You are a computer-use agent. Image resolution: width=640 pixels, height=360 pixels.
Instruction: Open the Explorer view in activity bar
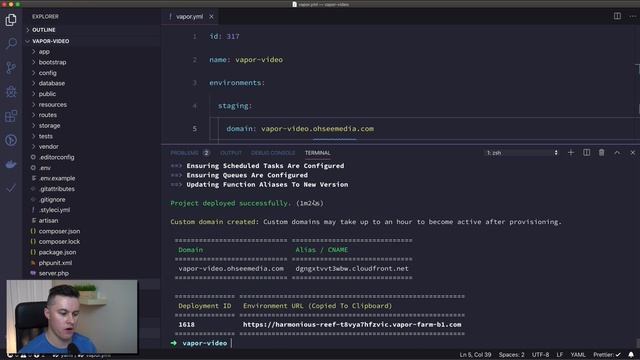(x=11, y=20)
